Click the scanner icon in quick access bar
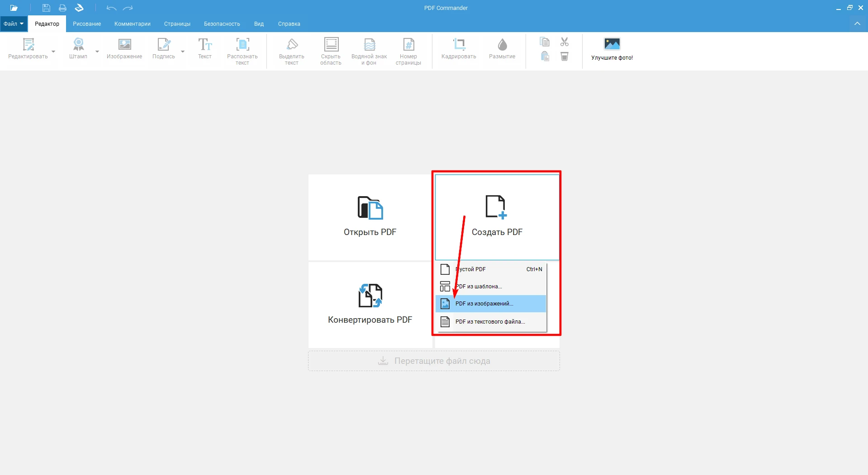This screenshot has width=868, height=475. pos(79,8)
